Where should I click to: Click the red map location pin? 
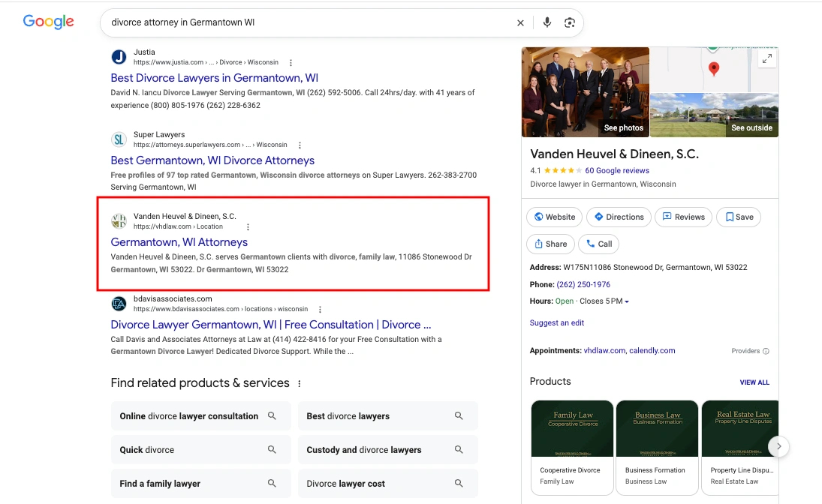(x=713, y=69)
